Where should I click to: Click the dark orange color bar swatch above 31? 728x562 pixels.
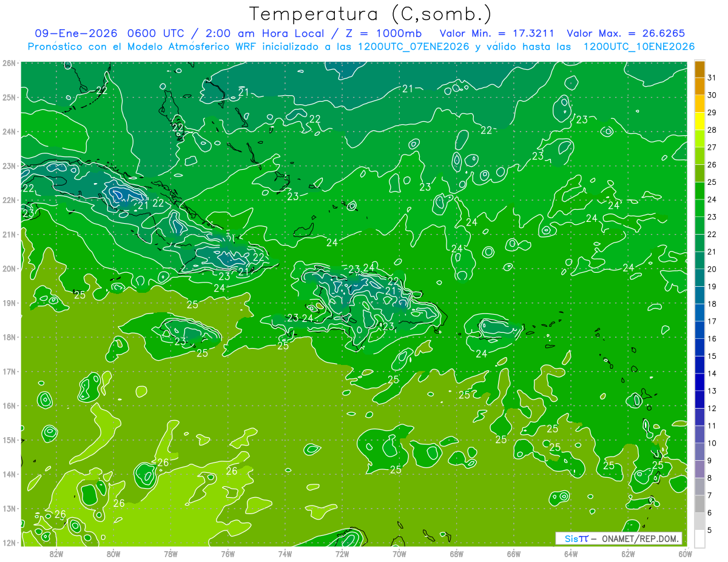699,70
